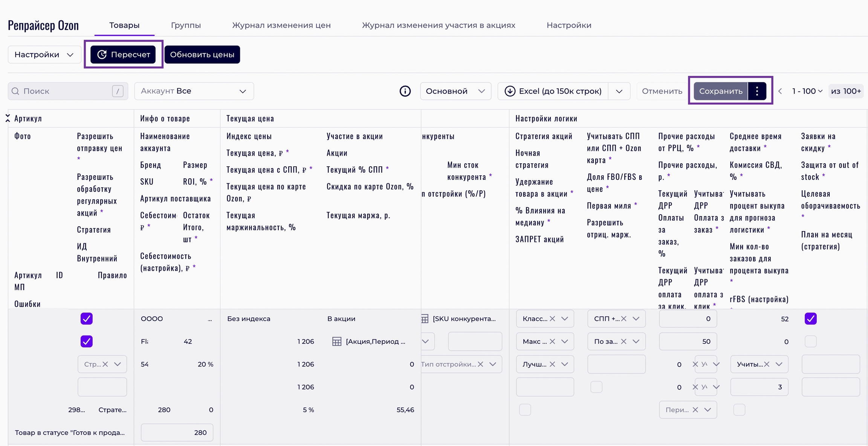Image resolution: width=868 pixels, height=446 pixels.
Task: Click the table icon near SKU конкурента
Action: [x=425, y=319]
